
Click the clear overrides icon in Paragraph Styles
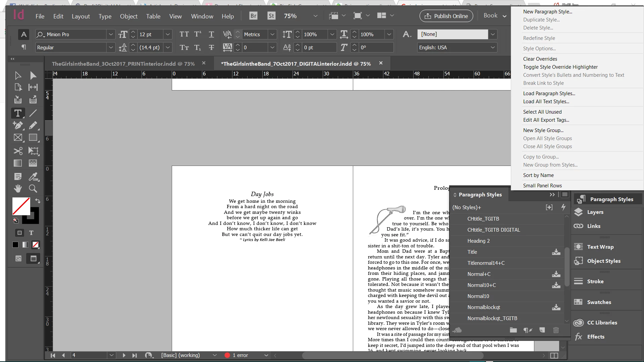click(x=528, y=330)
